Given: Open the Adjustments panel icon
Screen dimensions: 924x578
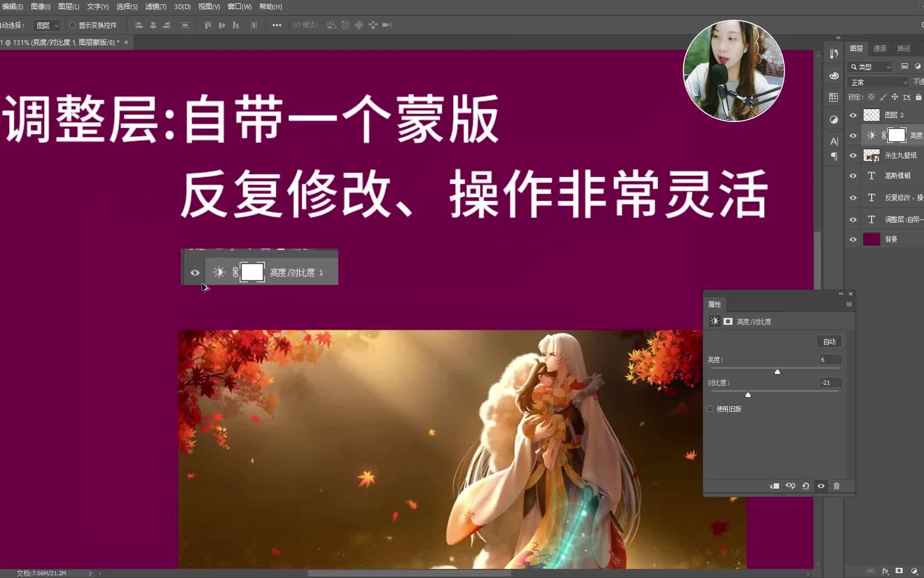Looking at the screenshot, I should (x=834, y=119).
